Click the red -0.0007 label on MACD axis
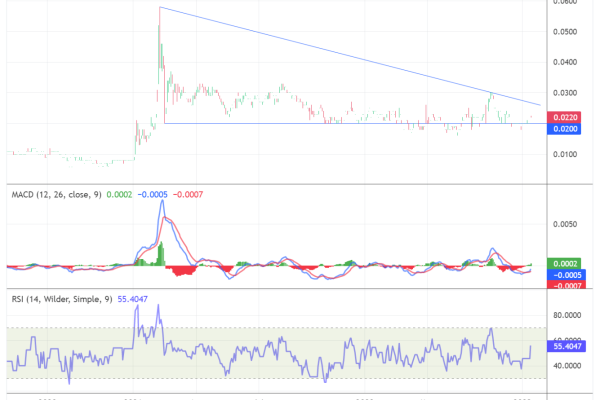600x400 pixels. point(565,285)
